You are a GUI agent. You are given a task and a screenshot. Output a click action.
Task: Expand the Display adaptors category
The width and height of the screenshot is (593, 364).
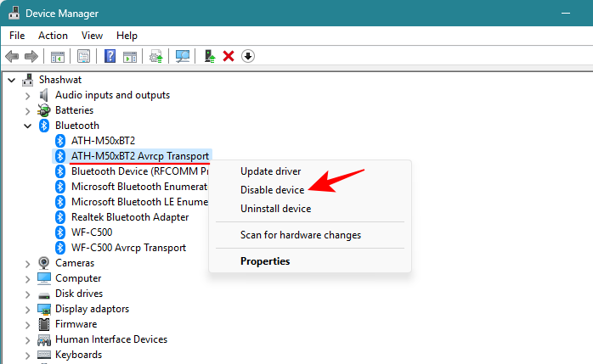tap(27, 310)
